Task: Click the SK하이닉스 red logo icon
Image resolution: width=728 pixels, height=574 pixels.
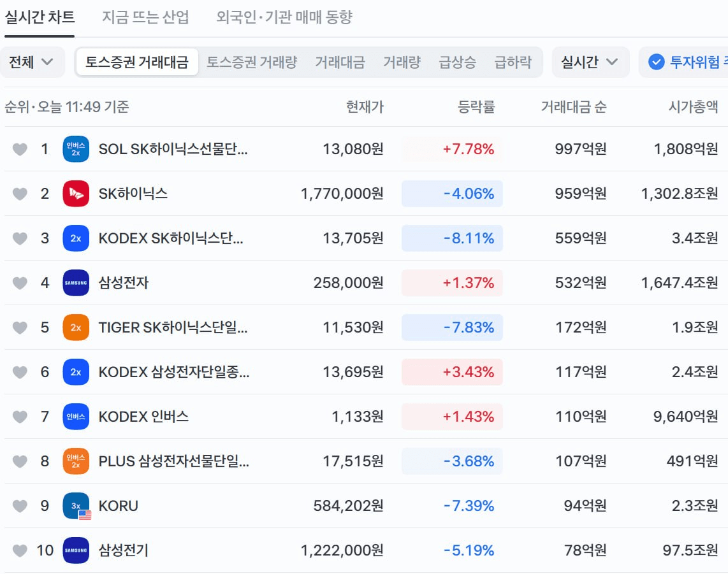Action: [76, 194]
